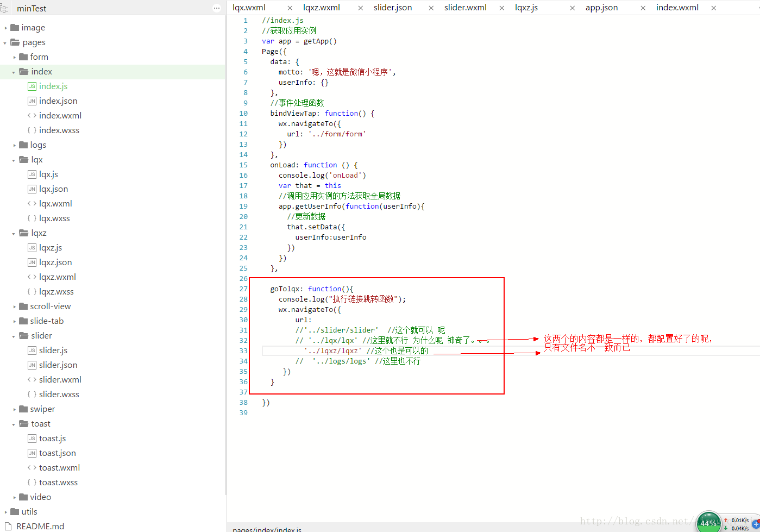
Task: Click the angle-bracket icon of index.wxml
Action: tap(32, 116)
